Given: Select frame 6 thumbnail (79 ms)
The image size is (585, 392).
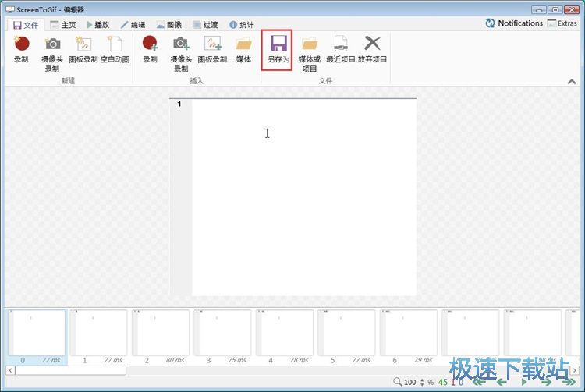Looking at the screenshot, I should [408, 337].
